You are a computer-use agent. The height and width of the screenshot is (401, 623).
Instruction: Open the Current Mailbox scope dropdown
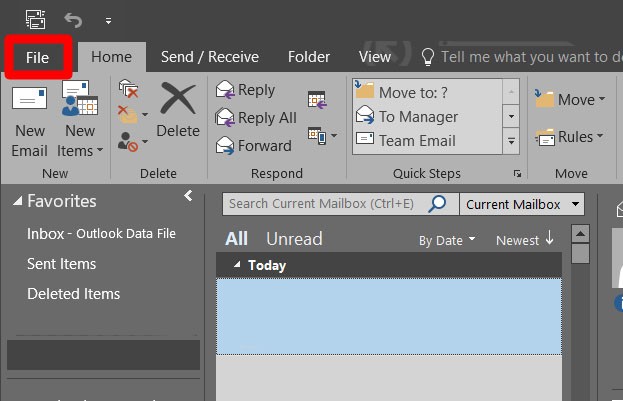[522, 204]
